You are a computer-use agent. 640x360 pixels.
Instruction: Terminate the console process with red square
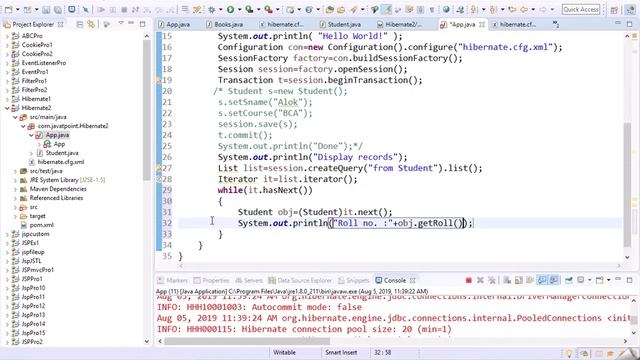click(469, 280)
